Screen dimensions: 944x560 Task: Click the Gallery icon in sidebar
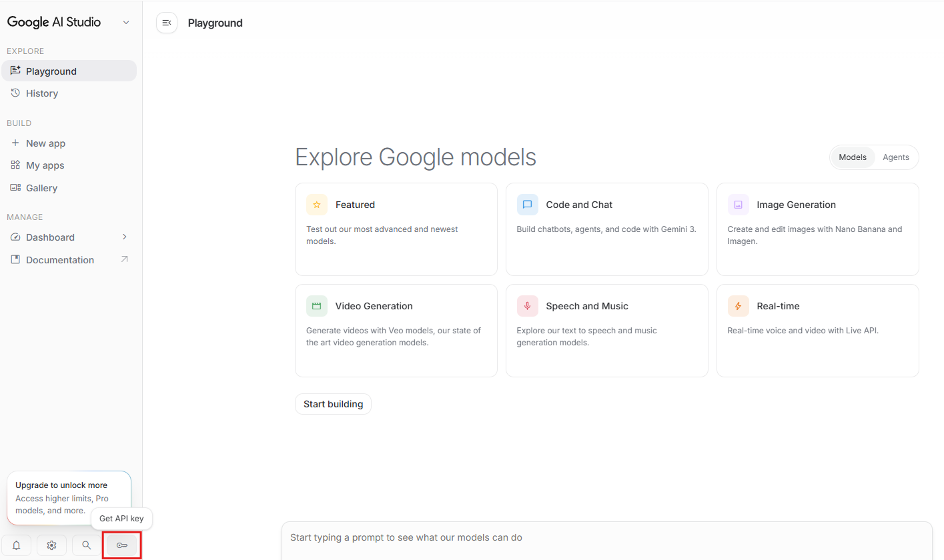[15, 187]
